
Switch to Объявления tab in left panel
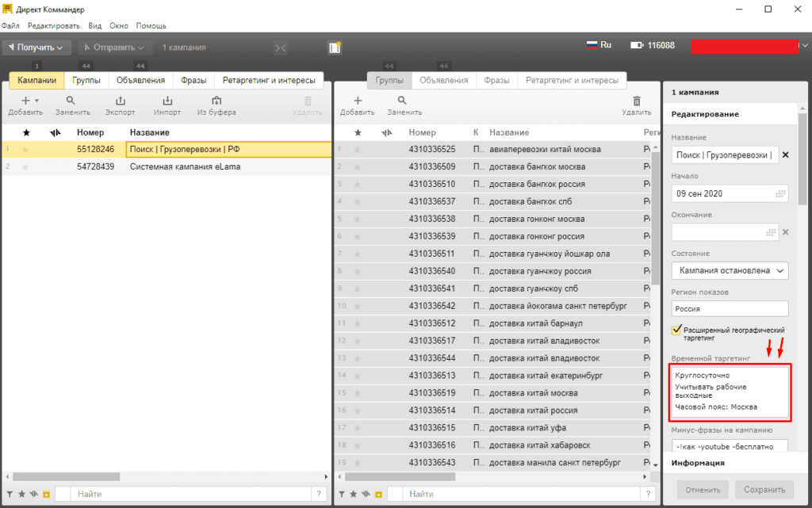pyautogui.click(x=140, y=80)
